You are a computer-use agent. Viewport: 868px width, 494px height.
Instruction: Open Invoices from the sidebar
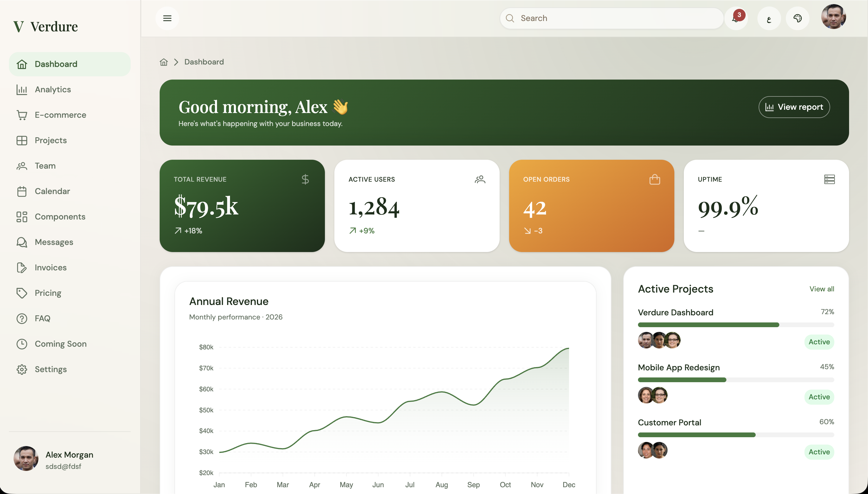click(69, 268)
